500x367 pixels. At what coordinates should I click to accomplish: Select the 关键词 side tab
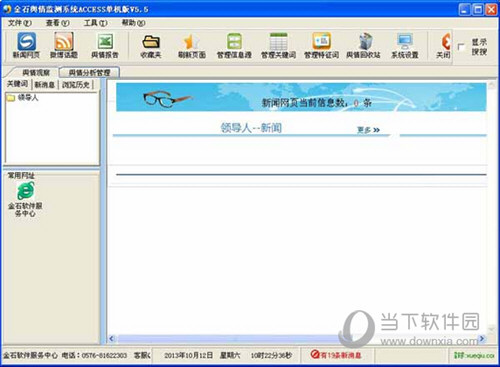tap(17, 84)
